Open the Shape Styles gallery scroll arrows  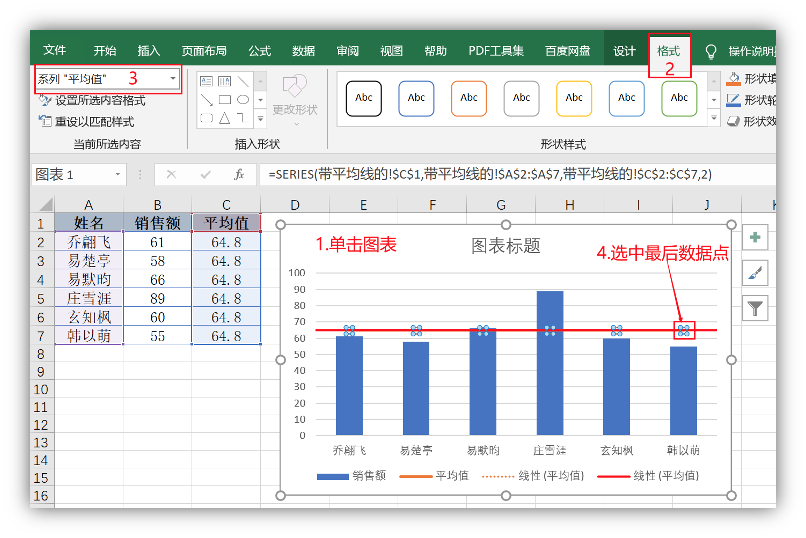(x=713, y=98)
